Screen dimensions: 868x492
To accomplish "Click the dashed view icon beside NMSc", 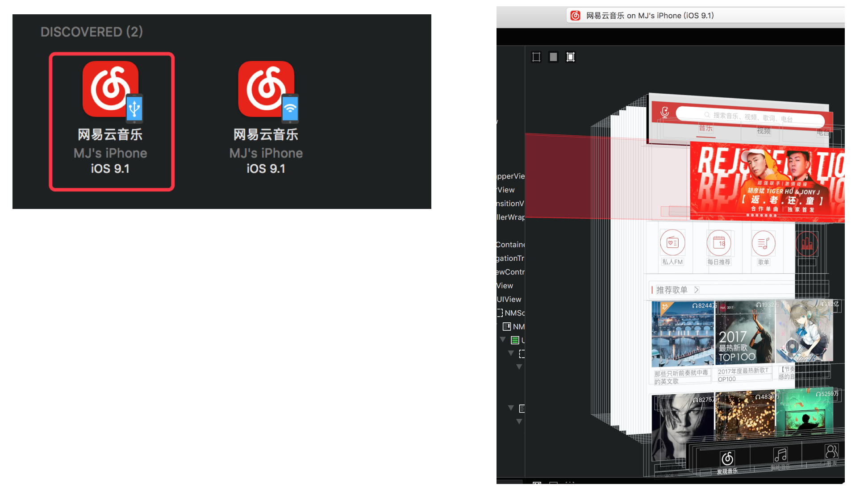I will (500, 313).
